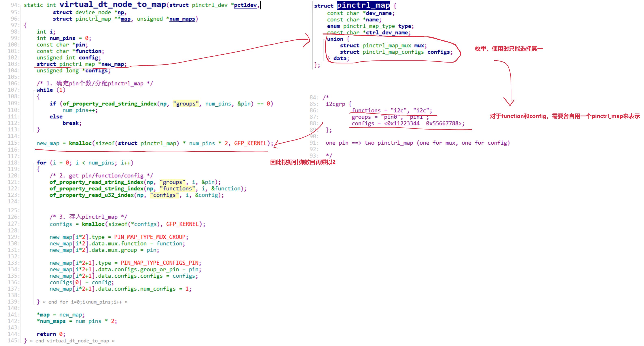
Task: Click the 'else' keyword on line 111
Action: [x=56, y=117]
